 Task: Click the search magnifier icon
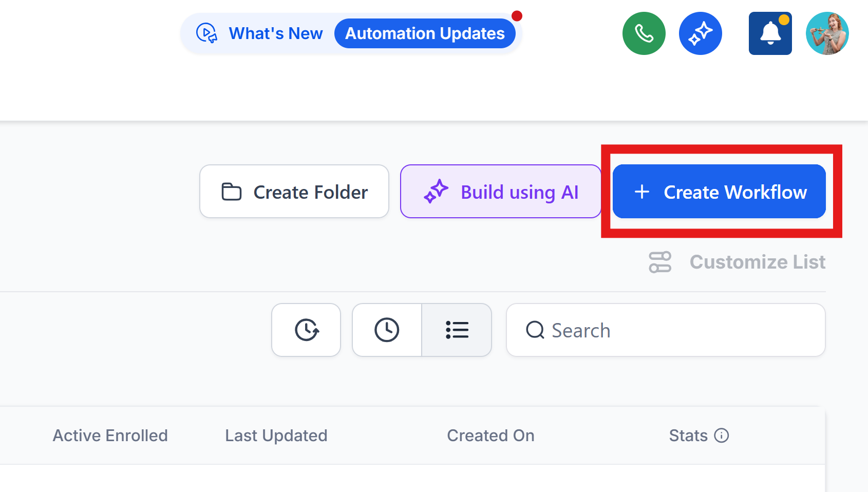(535, 330)
